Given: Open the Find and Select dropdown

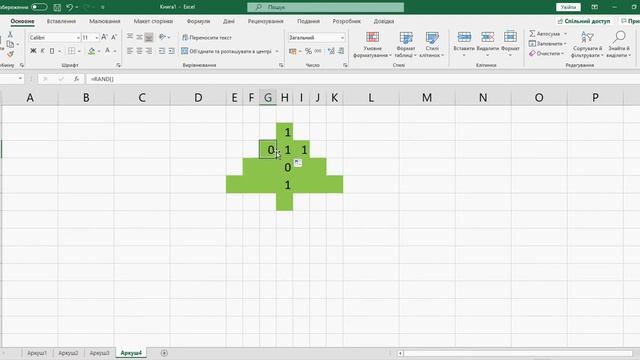Looking at the screenshot, I should 619,45.
